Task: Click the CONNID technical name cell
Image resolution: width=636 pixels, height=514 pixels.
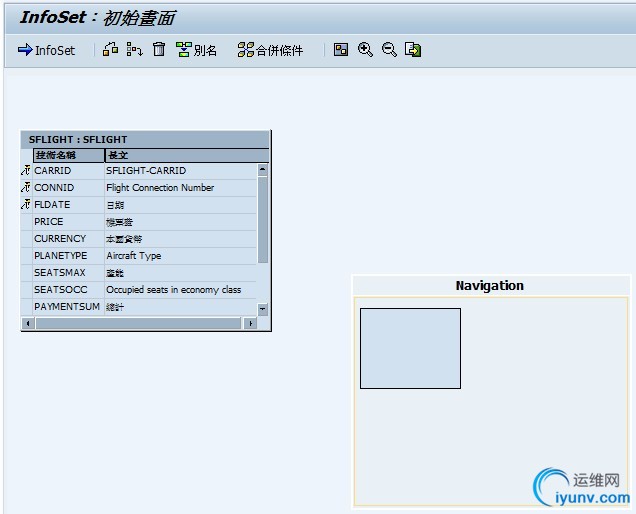Action: [x=68, y=188]
